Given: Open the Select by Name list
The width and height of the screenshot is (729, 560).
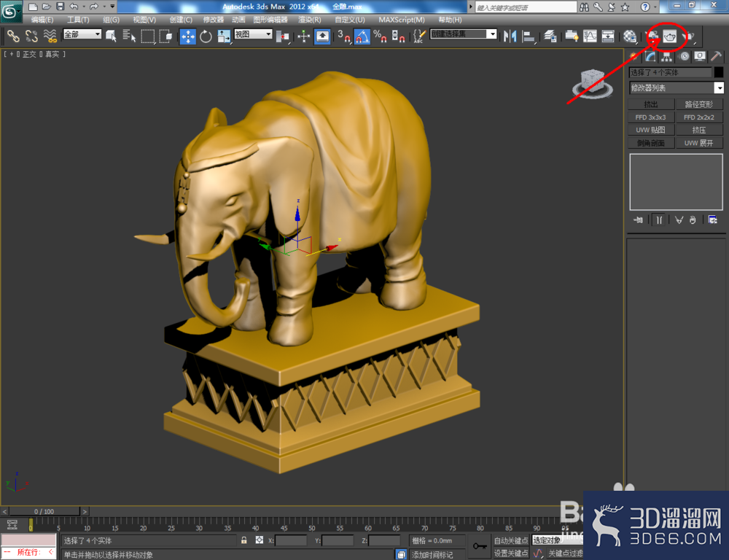Looking at the screenshot, I should (129, 36).
